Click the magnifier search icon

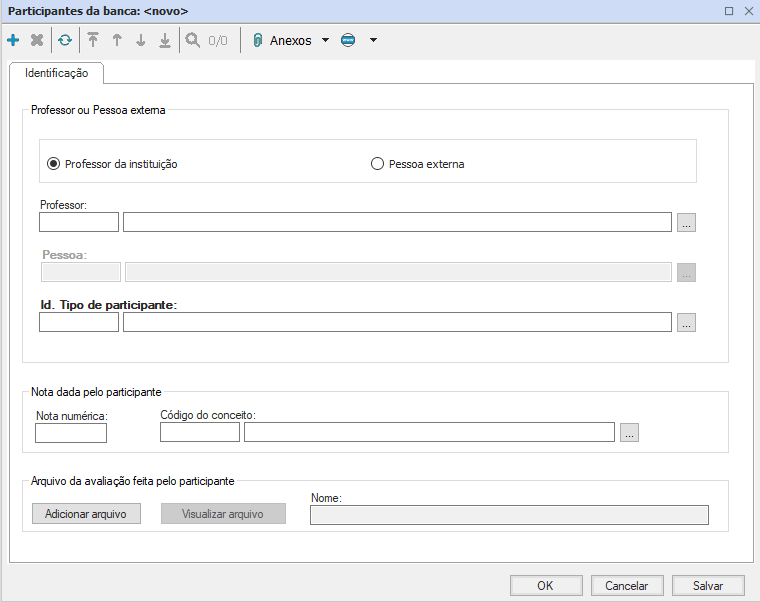coord(192,41)
